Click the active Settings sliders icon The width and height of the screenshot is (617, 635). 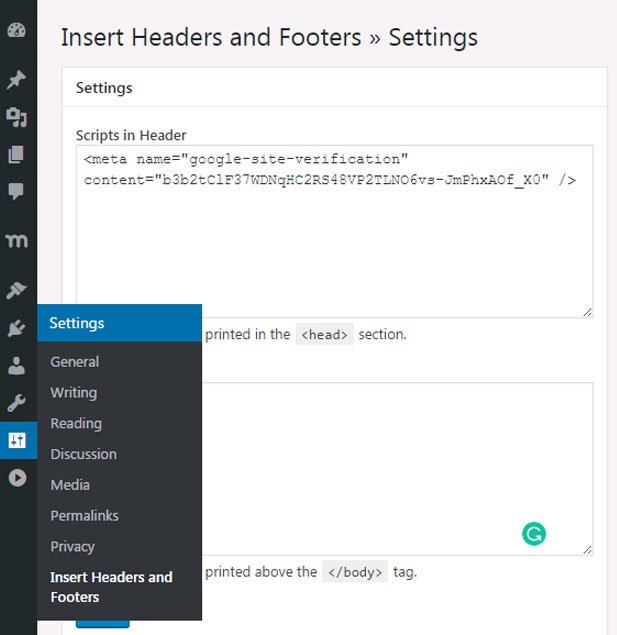(17, 440)
